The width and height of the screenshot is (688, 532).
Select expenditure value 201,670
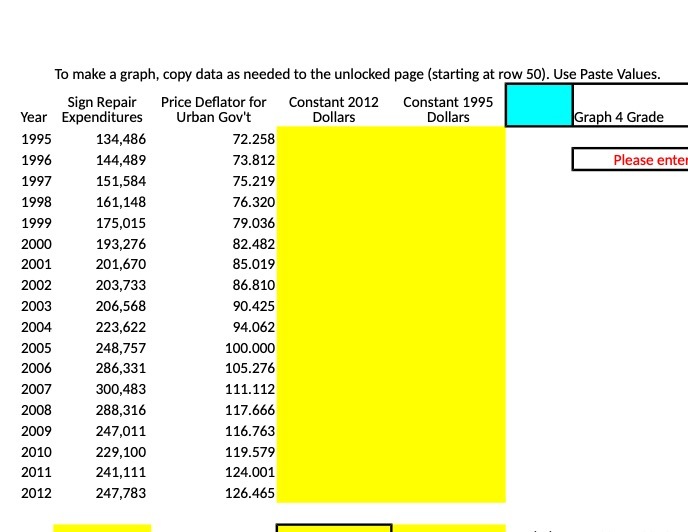121,264
